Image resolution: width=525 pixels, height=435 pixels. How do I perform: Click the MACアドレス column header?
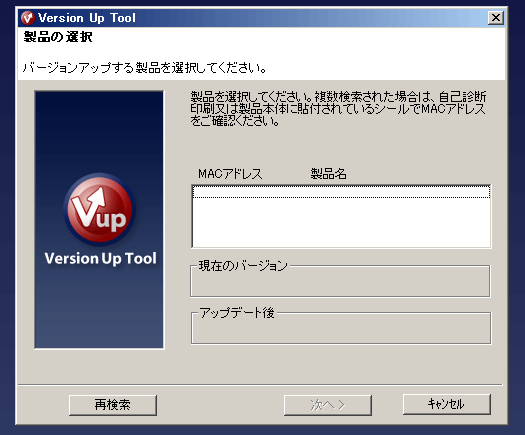pyautogui.click(x=230, y=174)
